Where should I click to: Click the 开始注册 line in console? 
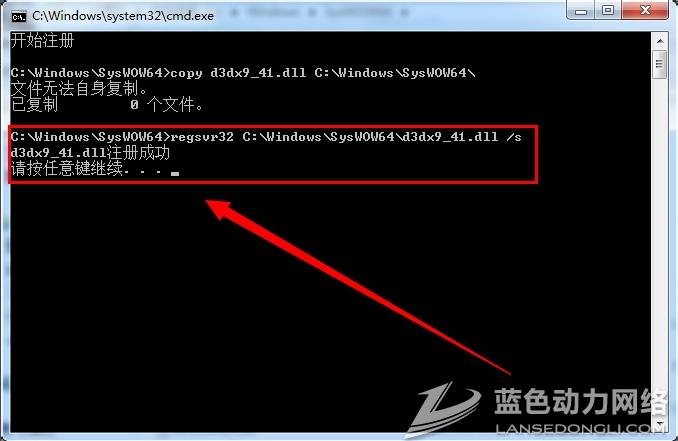(42, 41)
